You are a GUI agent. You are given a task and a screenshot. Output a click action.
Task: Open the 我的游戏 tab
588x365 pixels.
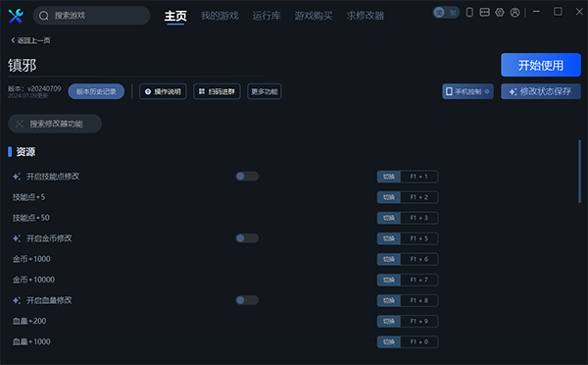220,16
